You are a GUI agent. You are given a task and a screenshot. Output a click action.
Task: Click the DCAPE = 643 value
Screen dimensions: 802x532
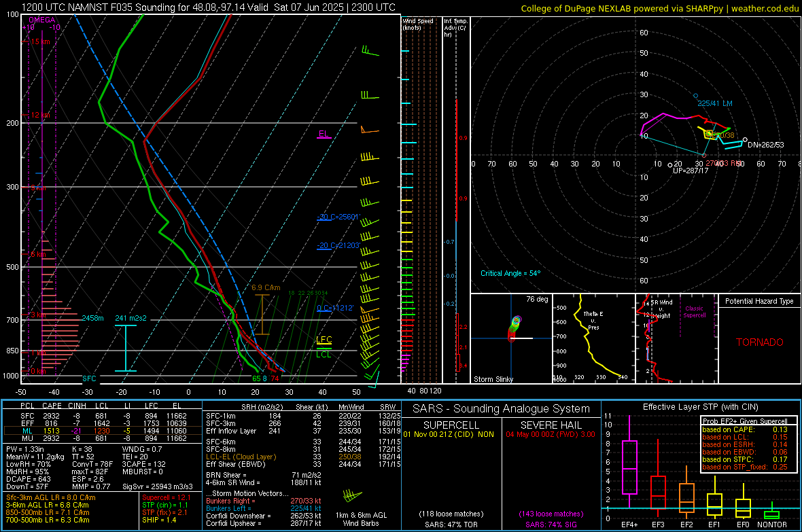click(28, 479)
